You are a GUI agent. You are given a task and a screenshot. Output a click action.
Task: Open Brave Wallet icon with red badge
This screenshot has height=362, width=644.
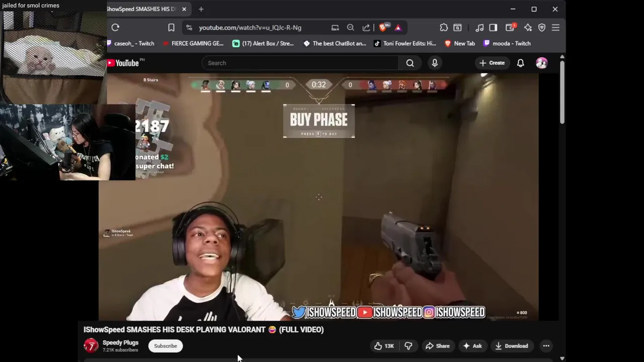[x=511, y=28]
